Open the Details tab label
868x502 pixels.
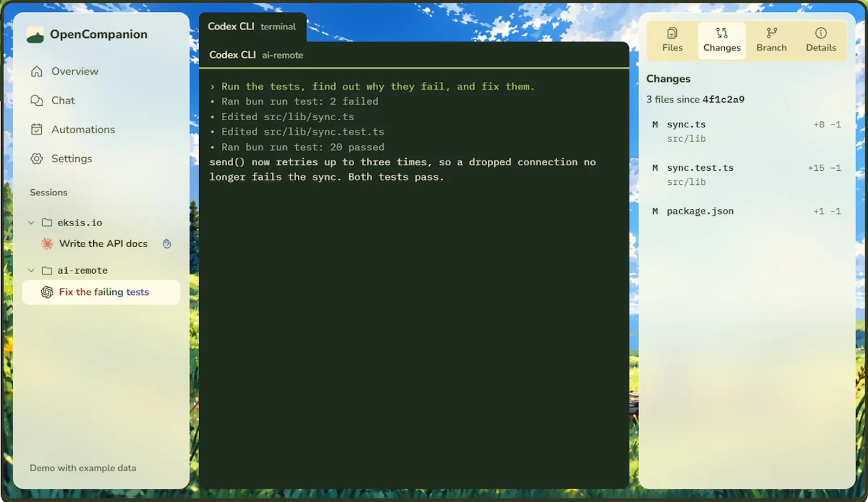821,48
